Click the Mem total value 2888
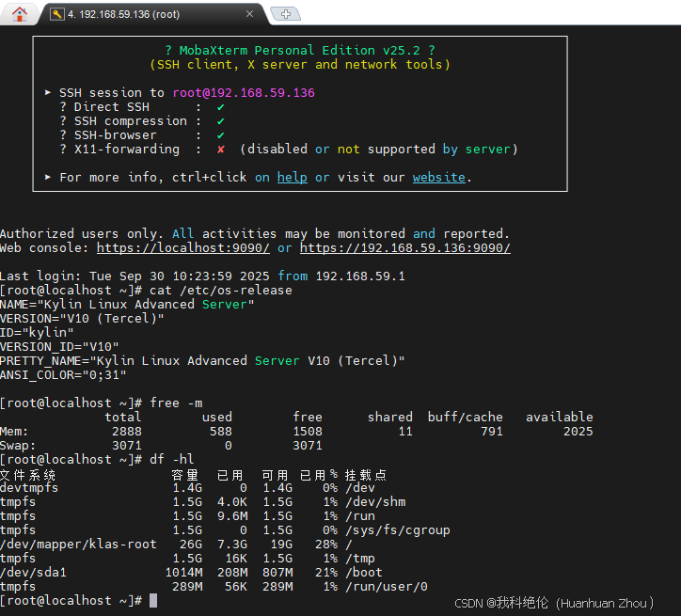 127,431
